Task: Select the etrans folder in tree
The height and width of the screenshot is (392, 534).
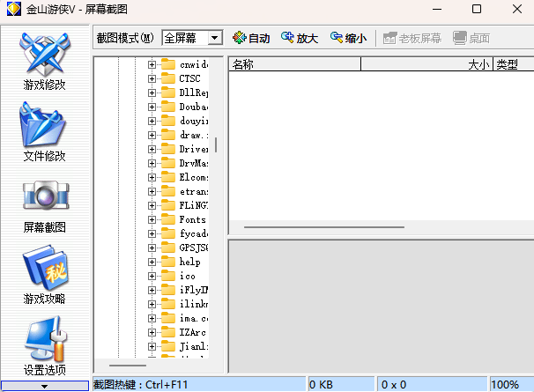Action: (x=192, y=191)
